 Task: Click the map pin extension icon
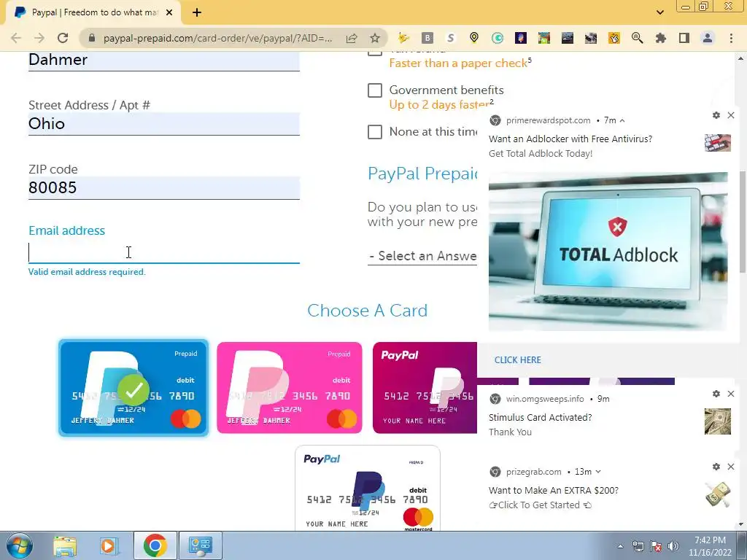pos(474,38)
